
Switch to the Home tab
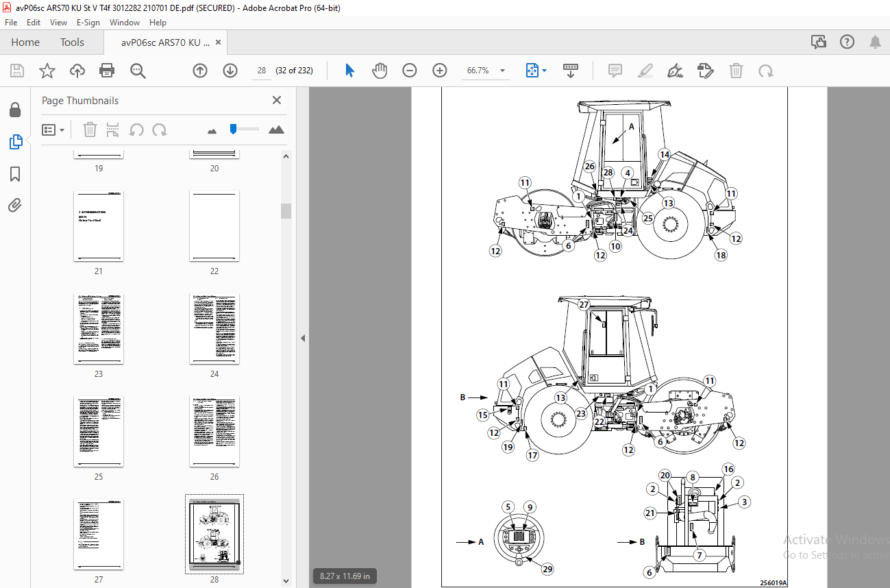pyautogui.click(x=25, y=42)
